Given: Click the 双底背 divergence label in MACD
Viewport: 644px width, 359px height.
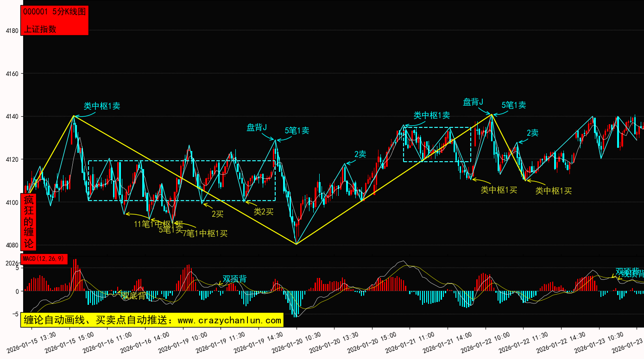Looking at the screenshot, I should 134,296.
